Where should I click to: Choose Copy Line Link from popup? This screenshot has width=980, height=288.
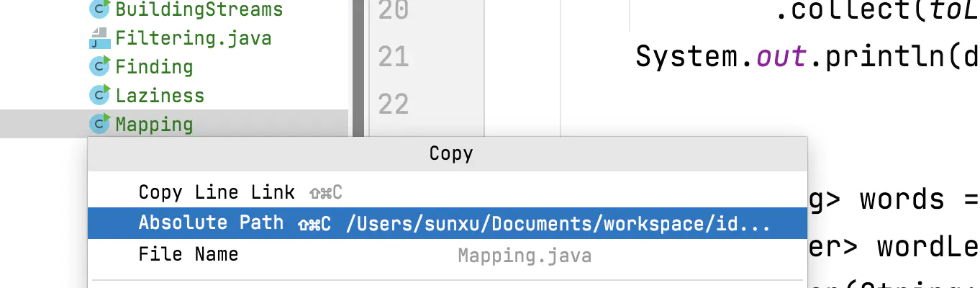tap(217, 192)
